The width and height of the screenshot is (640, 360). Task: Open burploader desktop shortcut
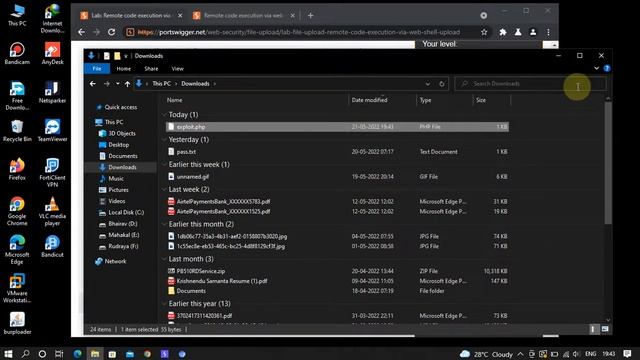click(17, 323)
